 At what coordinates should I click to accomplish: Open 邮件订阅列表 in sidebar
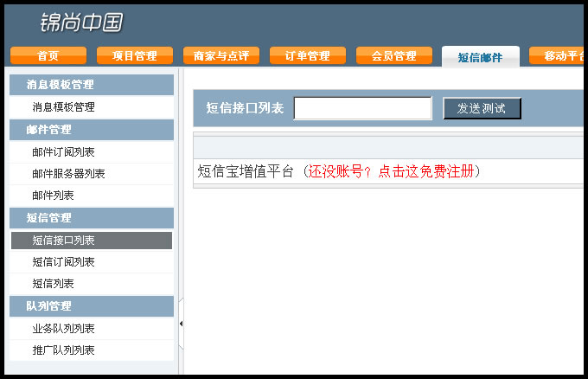[92, 152]
